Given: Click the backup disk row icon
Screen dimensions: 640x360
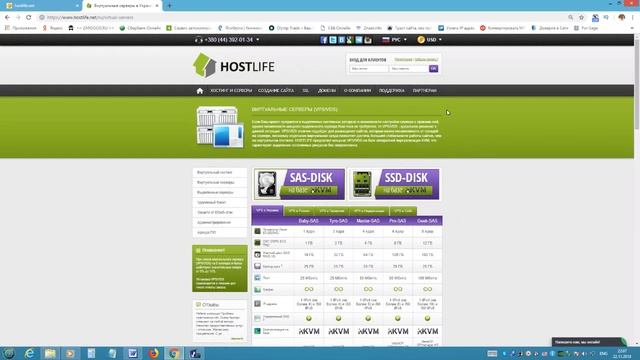Looking at the screenshot, I should click(x=258, y=266).
